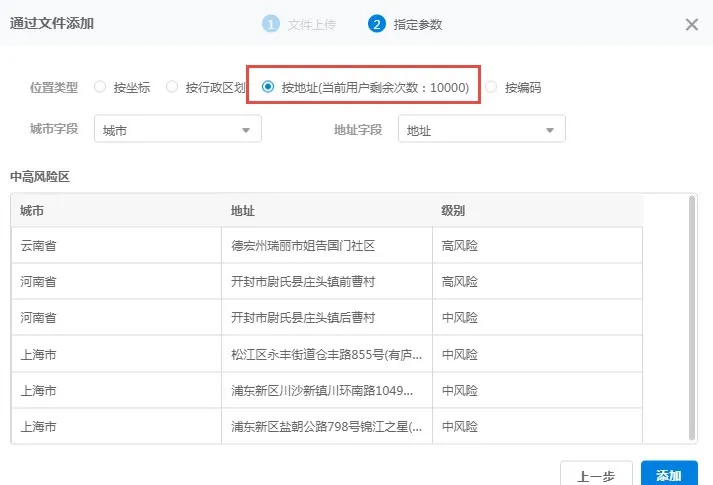The height and width of the screenshot is (485, 713).
Task: Select the 云南省 table row
Action: click(115, 245)
